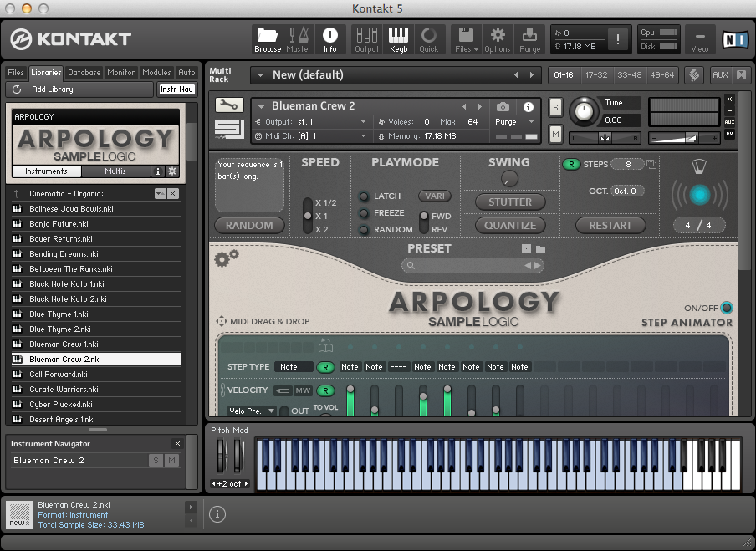Click the step sequence book icon
756x551 pixels.
326,345
